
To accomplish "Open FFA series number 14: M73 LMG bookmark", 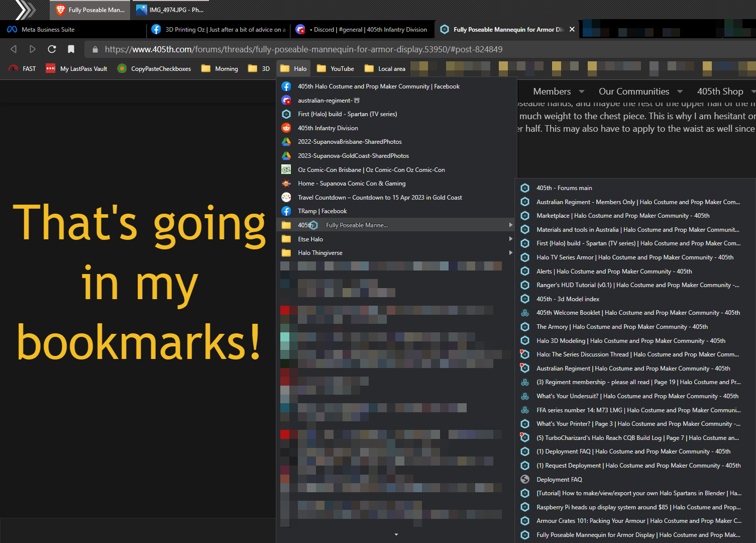I will (635, 410).
